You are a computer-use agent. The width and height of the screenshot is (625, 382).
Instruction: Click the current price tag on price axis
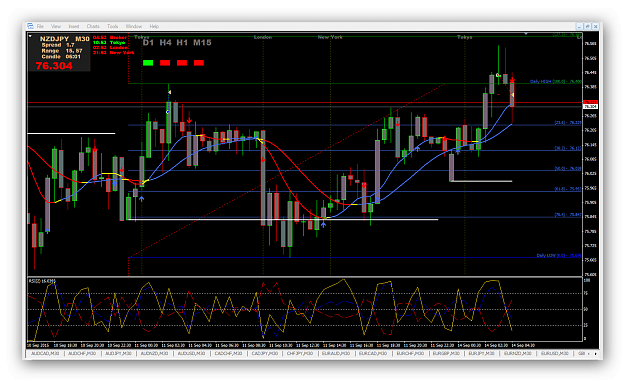pyautogui.click(x=590, y=106)
